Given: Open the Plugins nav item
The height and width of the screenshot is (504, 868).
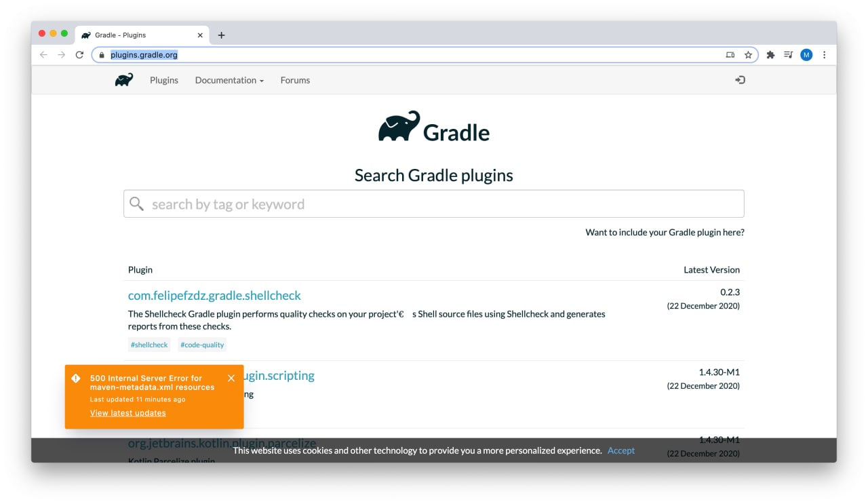Looking at the screenshot, I should (x=164, y=80).
